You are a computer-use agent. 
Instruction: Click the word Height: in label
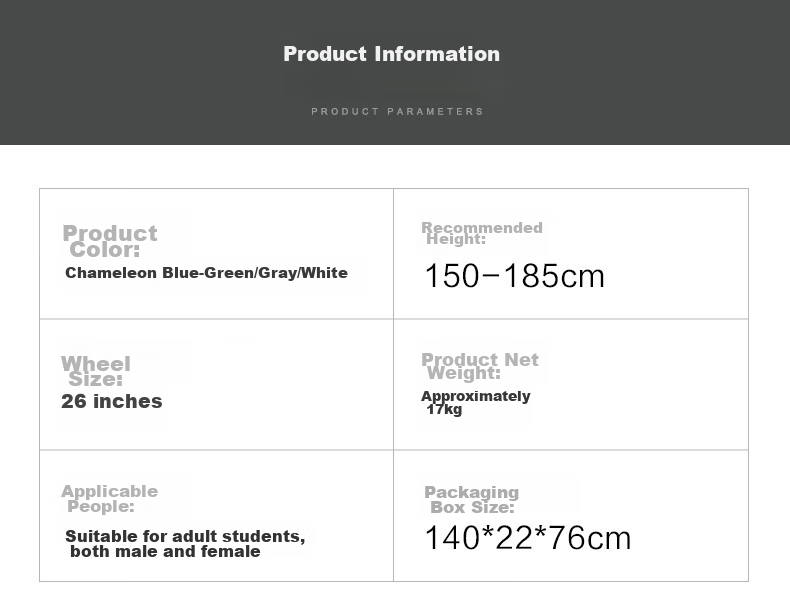[x=456, y=239]
